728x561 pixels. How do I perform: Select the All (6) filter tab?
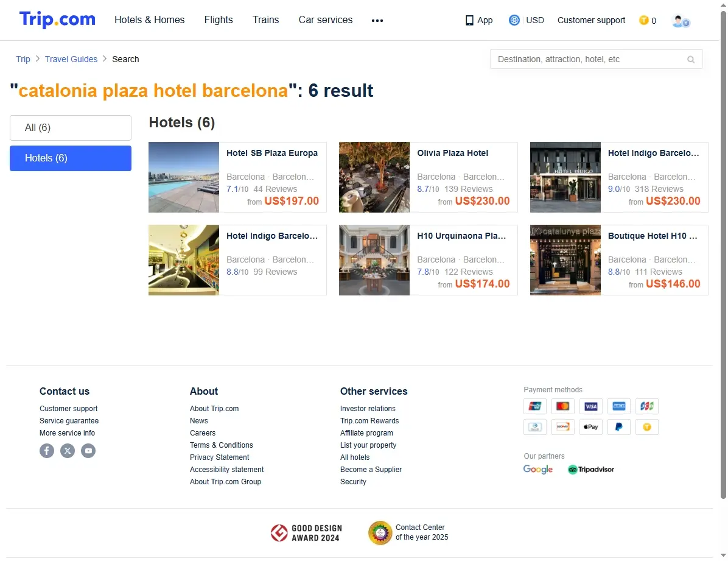[x=71, y=128]
